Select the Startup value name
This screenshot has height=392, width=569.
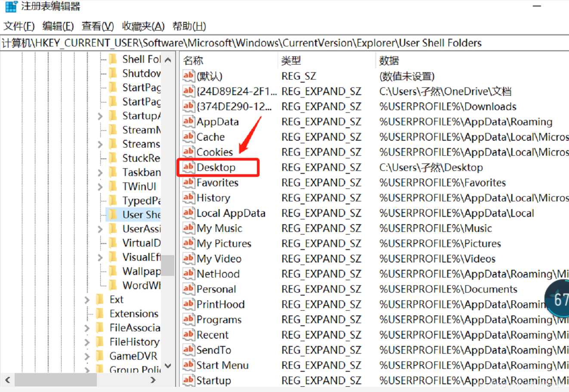pos(213,380)
